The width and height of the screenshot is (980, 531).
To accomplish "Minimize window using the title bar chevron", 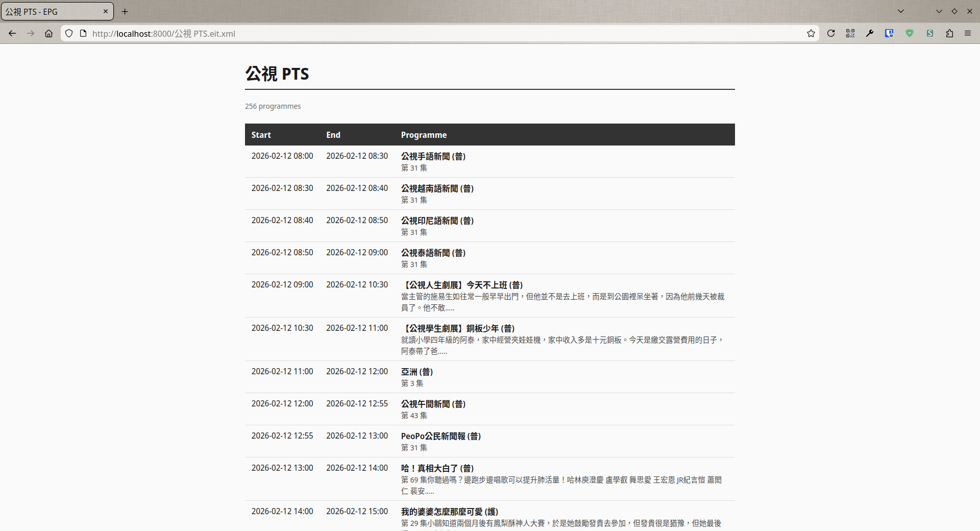I will (939, 11).
